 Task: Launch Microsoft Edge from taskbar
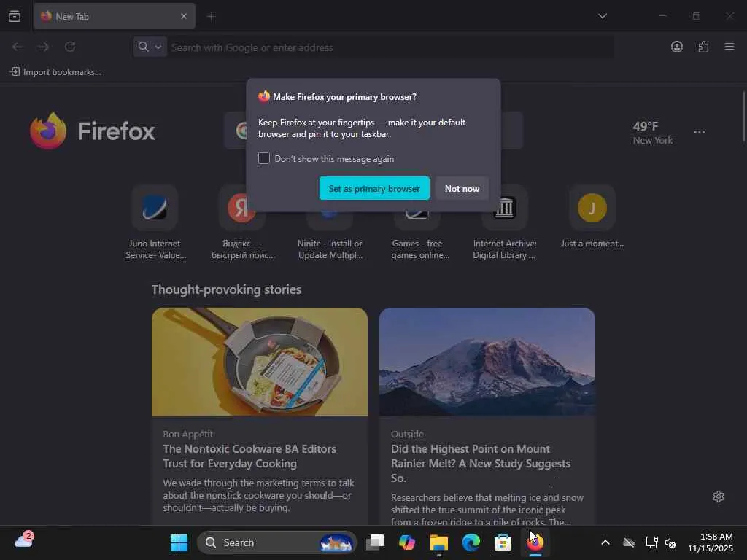click(x=471, y=542)
